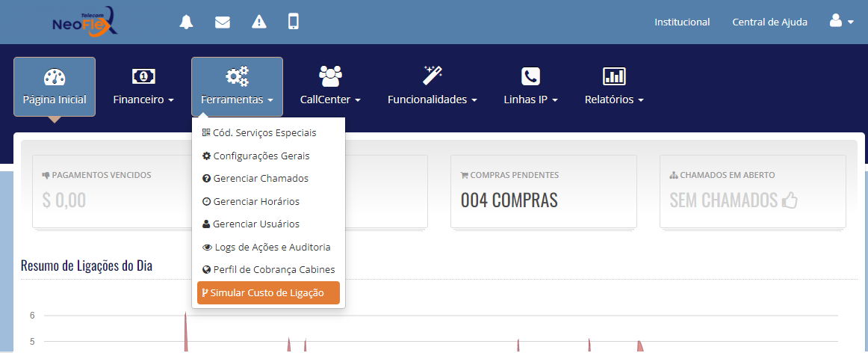The height and width of the screenshot is (353, 868).
Task: Click the branch icon of Simular Custo
Action: click(205, 292)
